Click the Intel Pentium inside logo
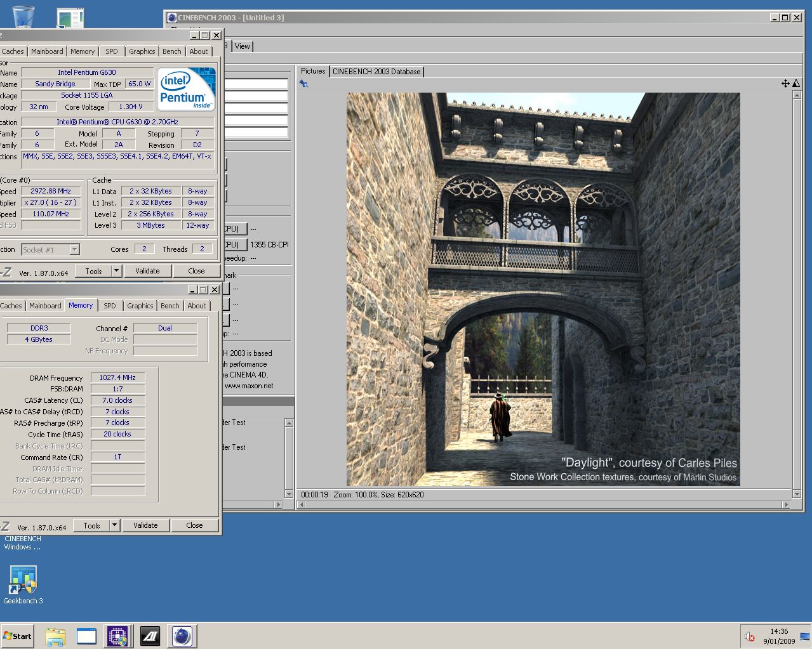 tap(187, 89)
